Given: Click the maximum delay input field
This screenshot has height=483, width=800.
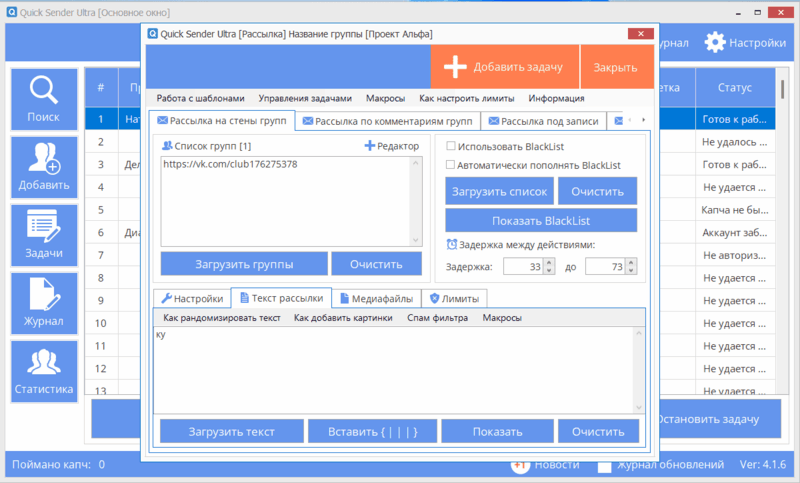Looking at the screenshot, I should pyautogui.click(x=606, y=266).
